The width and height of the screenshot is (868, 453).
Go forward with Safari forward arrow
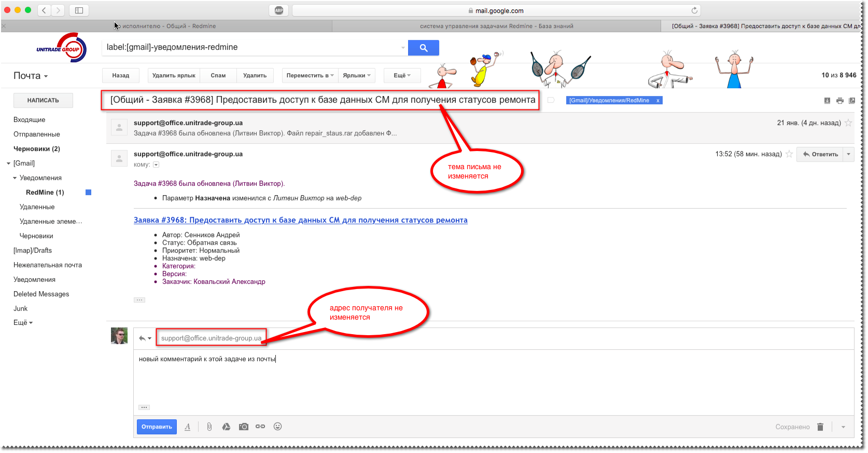point(58,10)
